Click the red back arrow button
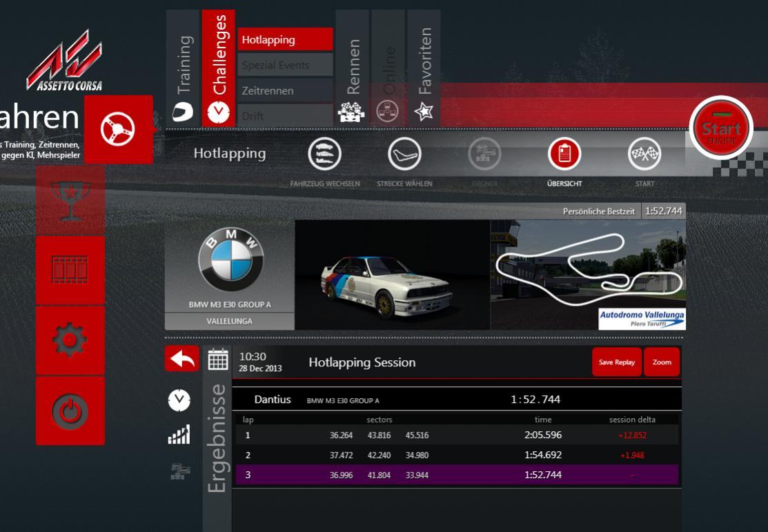Image resolution: width=768 pixels, height=532 pixels. point(181,359)
